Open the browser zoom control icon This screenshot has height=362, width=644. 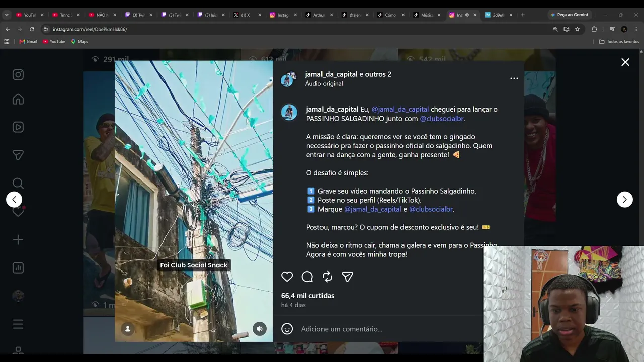click(x=555, y=29)
